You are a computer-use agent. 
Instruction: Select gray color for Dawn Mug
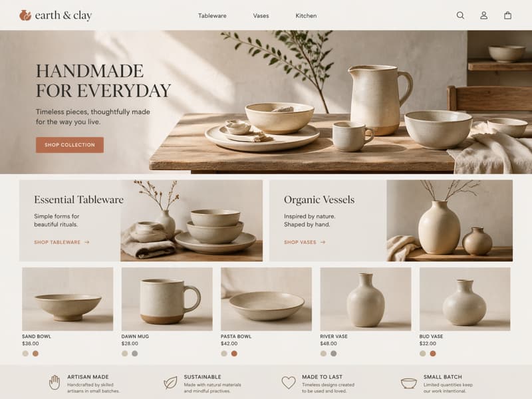135,354
